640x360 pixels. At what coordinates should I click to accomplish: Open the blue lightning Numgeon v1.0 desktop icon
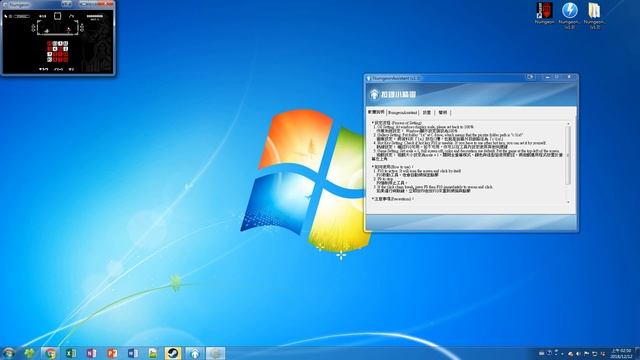coord(569,15)
